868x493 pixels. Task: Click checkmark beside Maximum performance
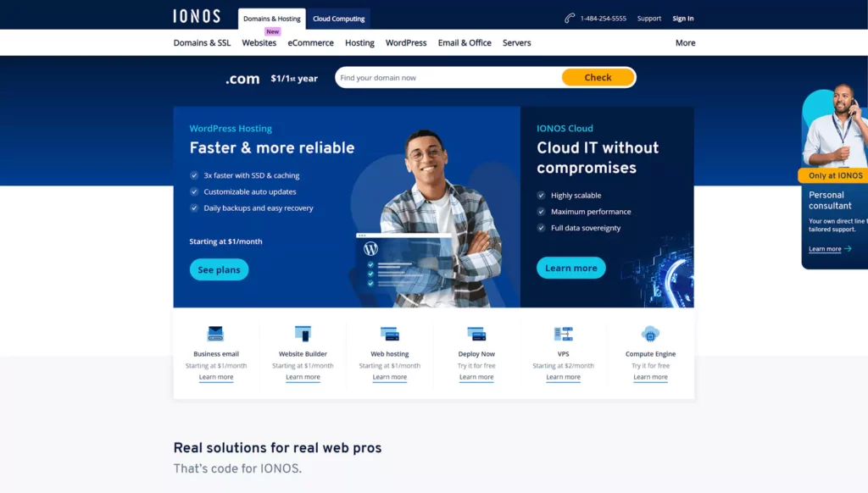coord(541,212)
